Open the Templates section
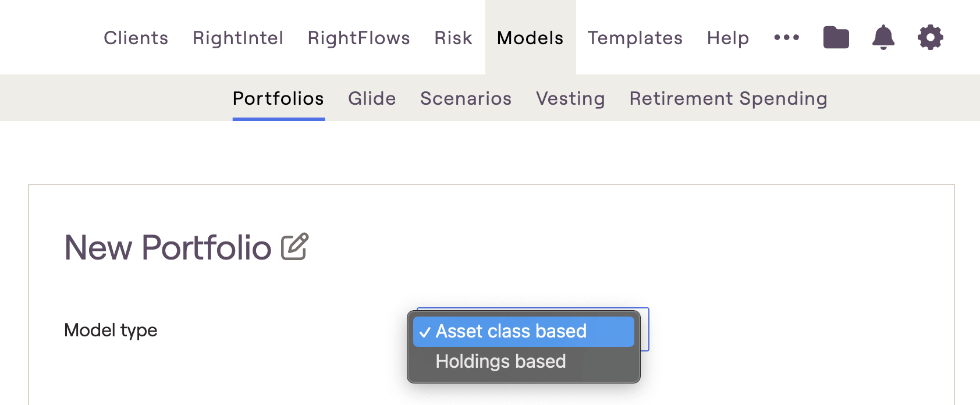Screen dimensions: 980x405 635,38
